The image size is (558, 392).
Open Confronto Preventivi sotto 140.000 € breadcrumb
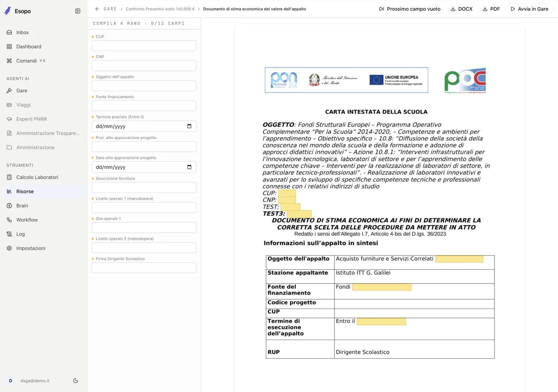click(160, 9)
